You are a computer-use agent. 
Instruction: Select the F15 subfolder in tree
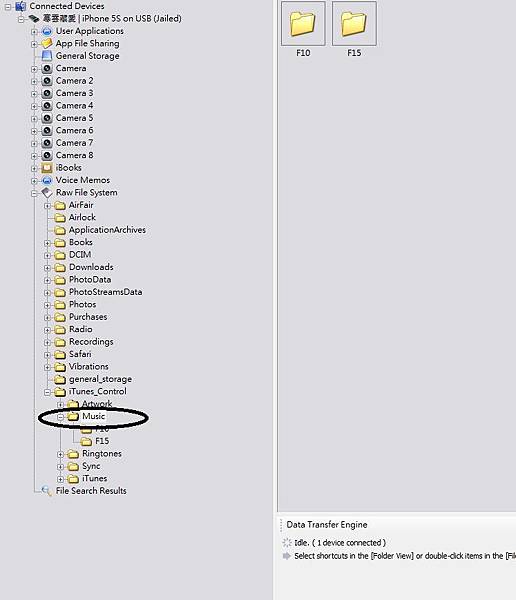click(102, 441)
